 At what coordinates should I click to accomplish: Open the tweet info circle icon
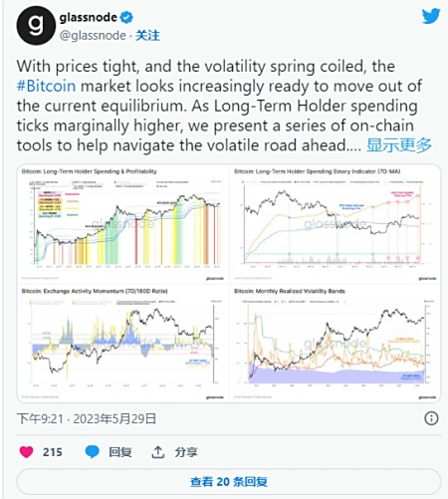431,418
